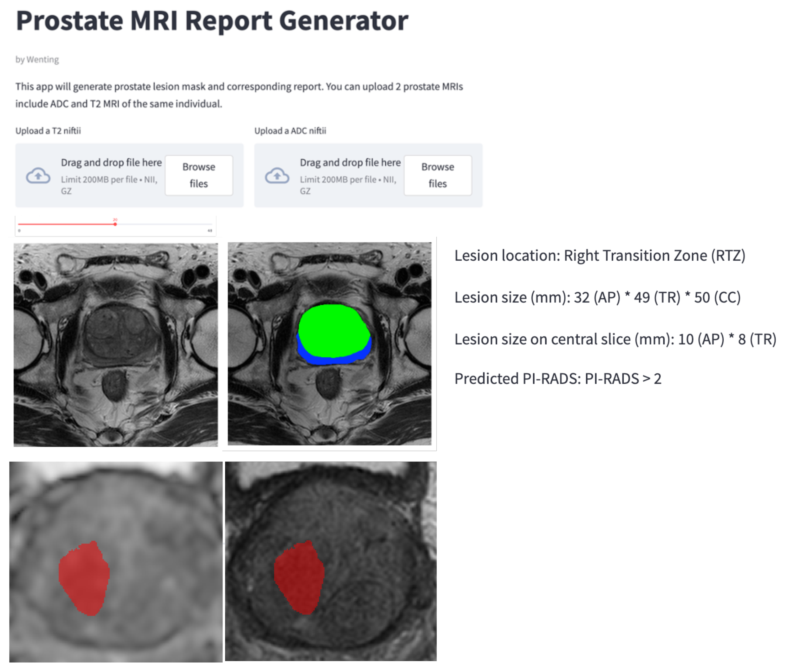Viewport: 785px width, 672px height.
Task: Browse files for the ADC niftii upload
Action: [x=438, y=175]
